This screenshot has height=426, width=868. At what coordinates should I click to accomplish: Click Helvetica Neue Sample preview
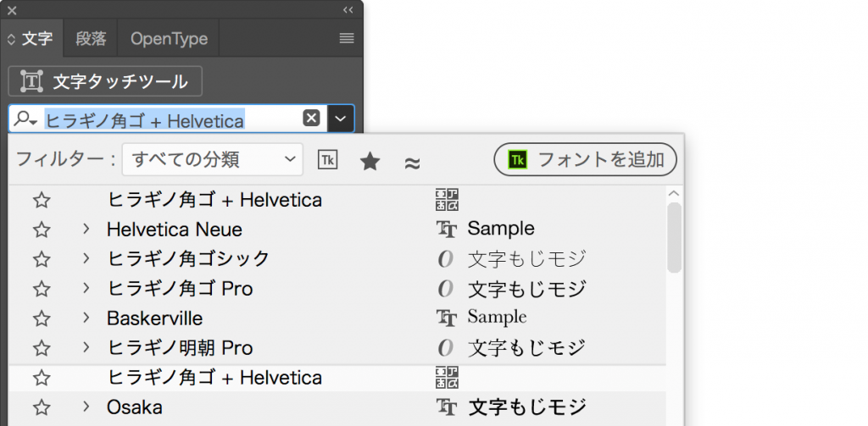point(501,229)
